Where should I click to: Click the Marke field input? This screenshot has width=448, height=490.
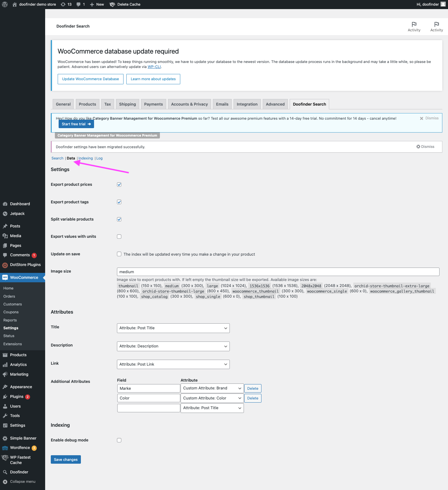(x=149, y=388)
